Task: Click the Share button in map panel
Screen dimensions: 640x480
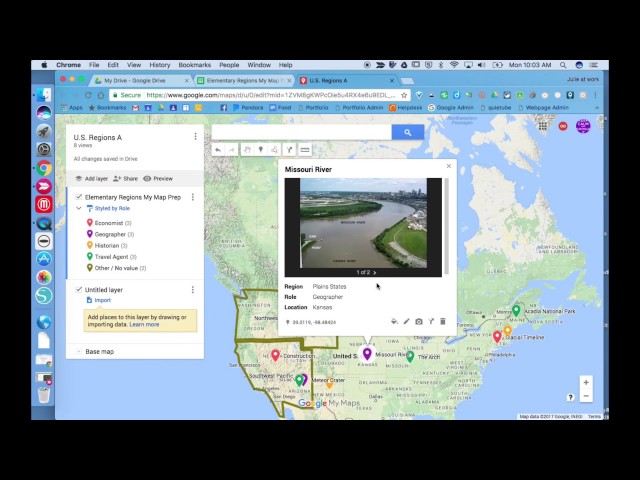Action: pyautogui.click(x=126, y=178)
